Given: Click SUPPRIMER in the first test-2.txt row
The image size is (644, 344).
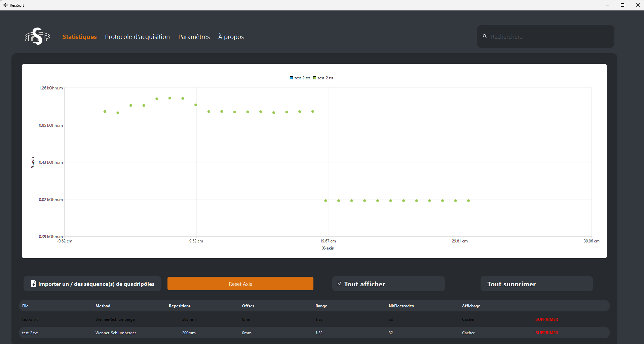Looking at the screenshot, I should click(547, 319).
